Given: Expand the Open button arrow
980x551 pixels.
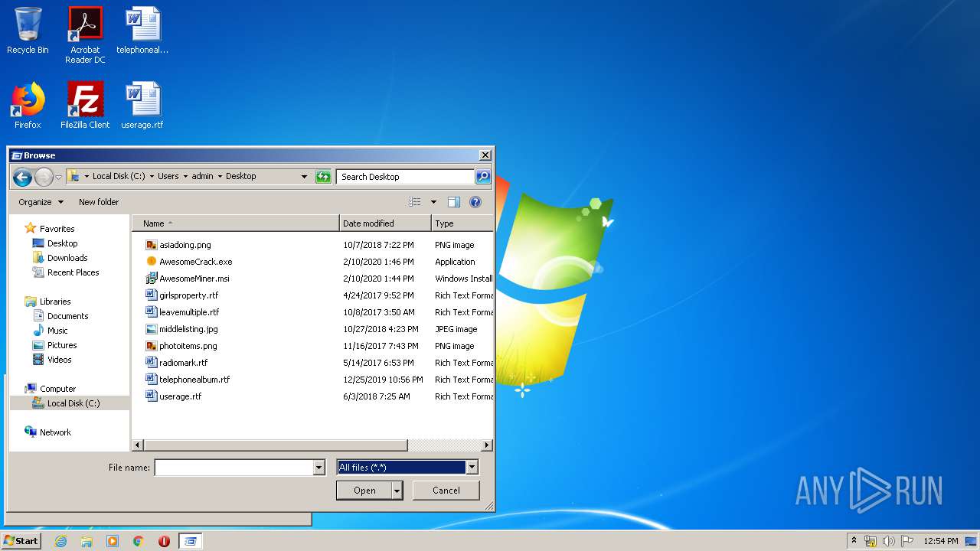Looking at the screenshot, I should 397,491.
